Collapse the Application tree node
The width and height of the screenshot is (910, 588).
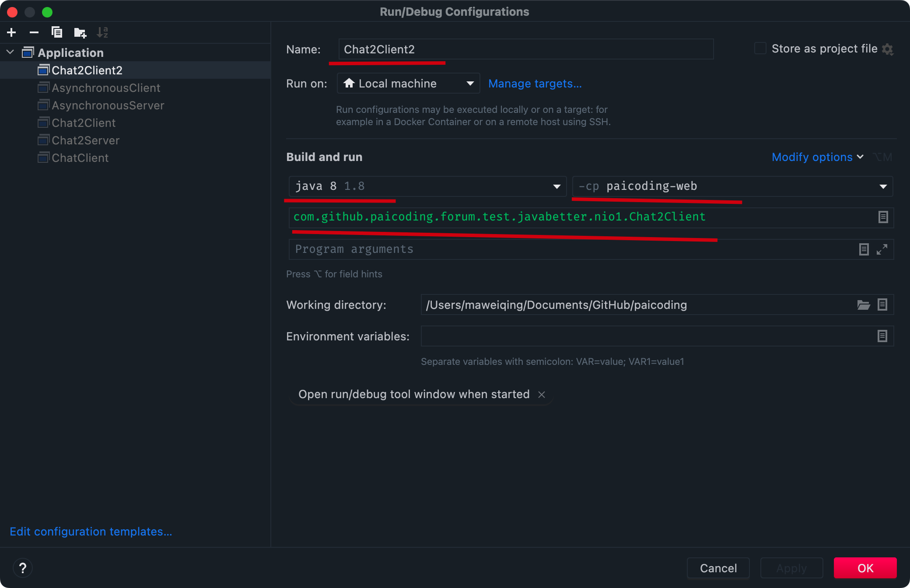coord(10,52)
